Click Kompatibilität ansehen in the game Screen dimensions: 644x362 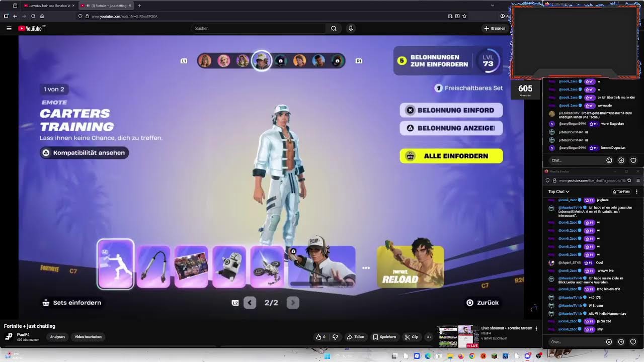point(84,153)
